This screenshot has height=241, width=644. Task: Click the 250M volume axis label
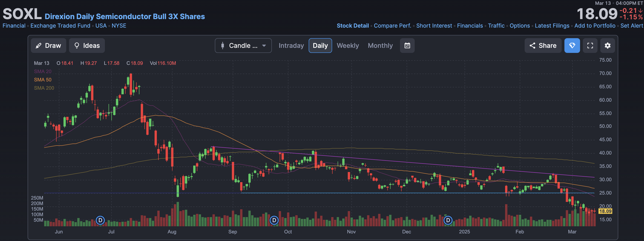pos(37,198)
